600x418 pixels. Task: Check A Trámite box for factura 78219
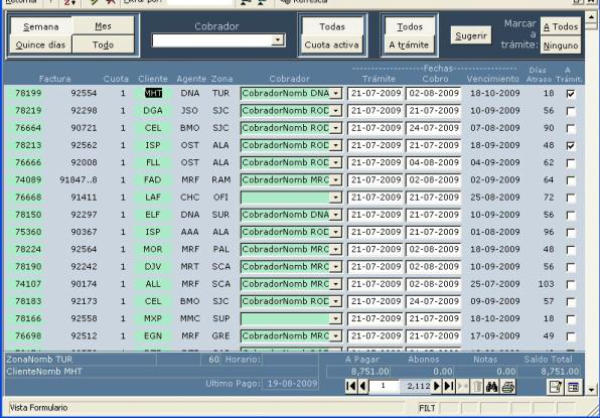tap(571, 110)
